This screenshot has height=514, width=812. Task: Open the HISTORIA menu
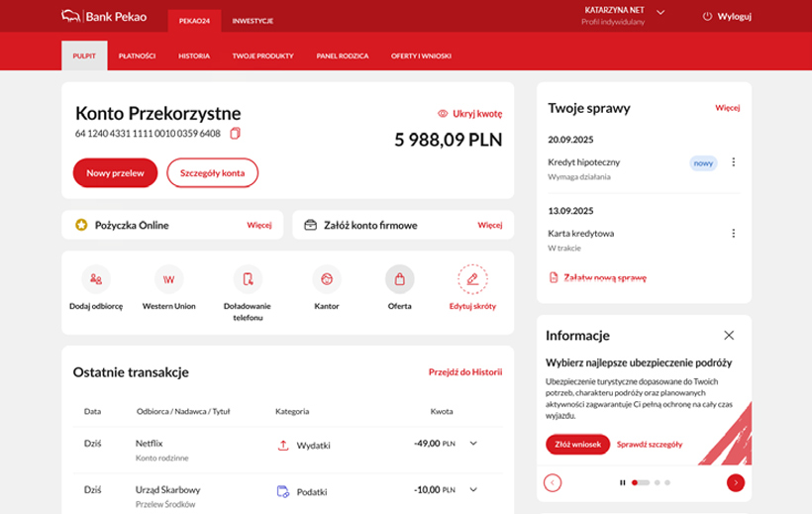click(194, 55)
